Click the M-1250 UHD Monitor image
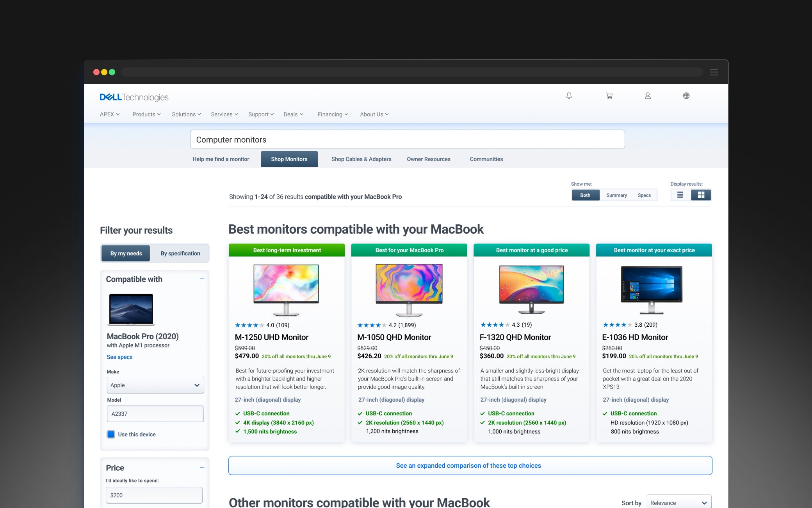The height and width of the screenshot is (508, 812). pos(286,289)
